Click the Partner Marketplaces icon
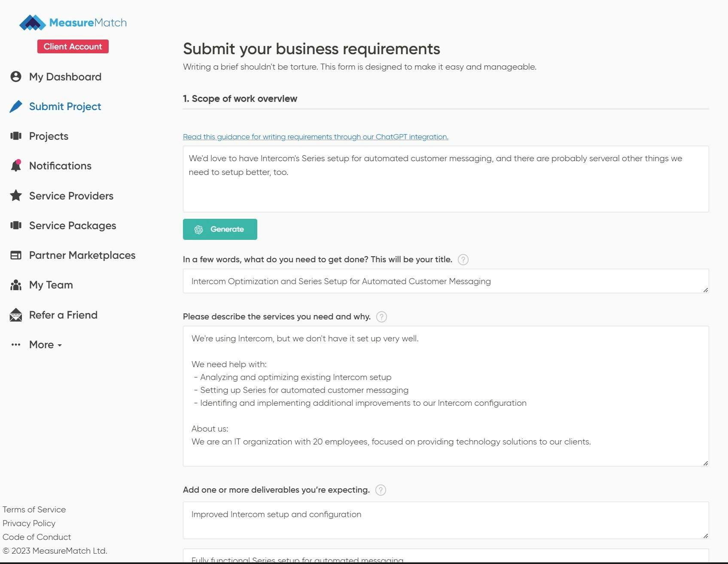 [x=16, y=255]
